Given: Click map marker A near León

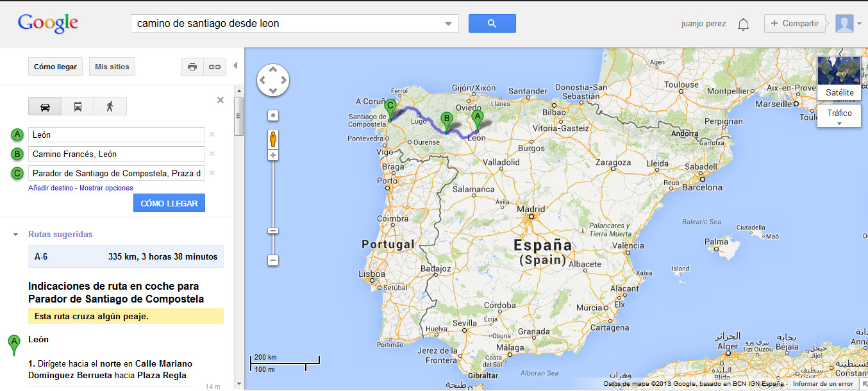Looking at the screenshot, I should pos(476,120).
